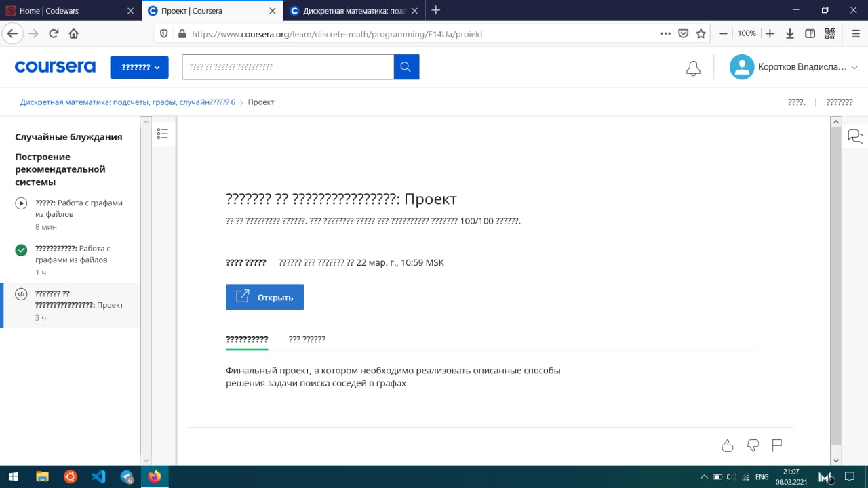The height and width of the screenshot is (488, 868).
Task: Click the Coursera search input field
Action: click(288, 66)
